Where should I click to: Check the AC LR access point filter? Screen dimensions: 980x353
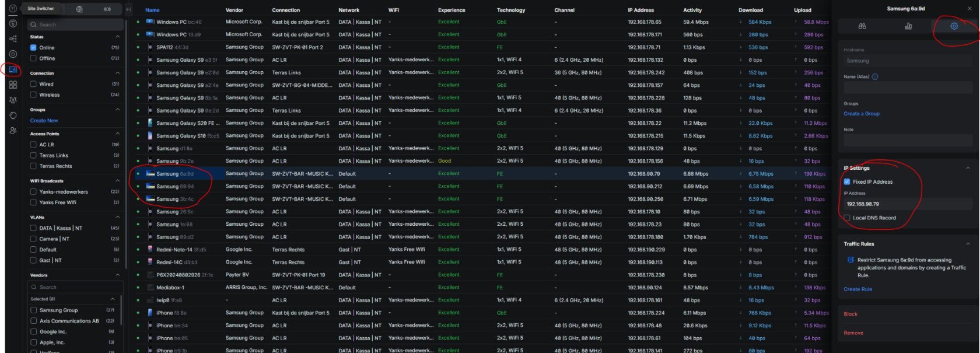tap(34, 145)
